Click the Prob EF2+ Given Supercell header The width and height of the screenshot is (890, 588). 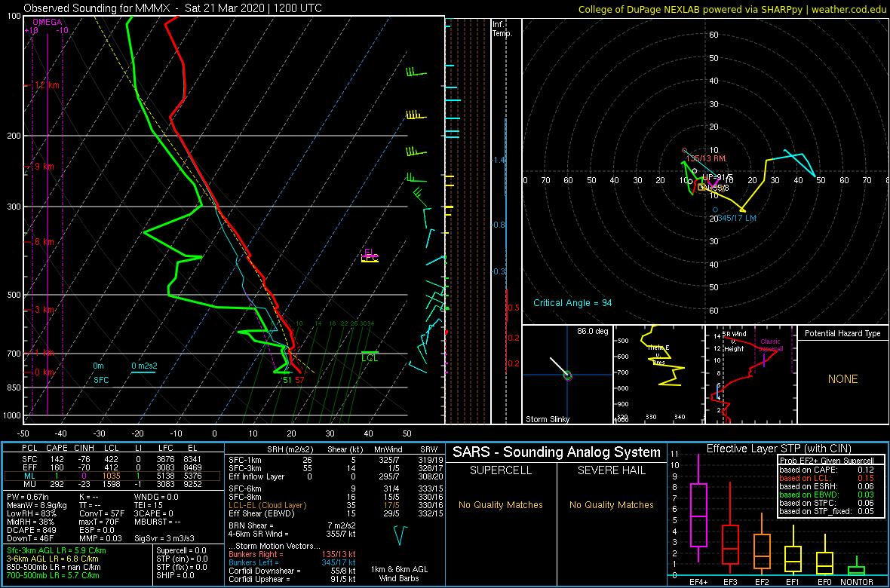(827, 461)
